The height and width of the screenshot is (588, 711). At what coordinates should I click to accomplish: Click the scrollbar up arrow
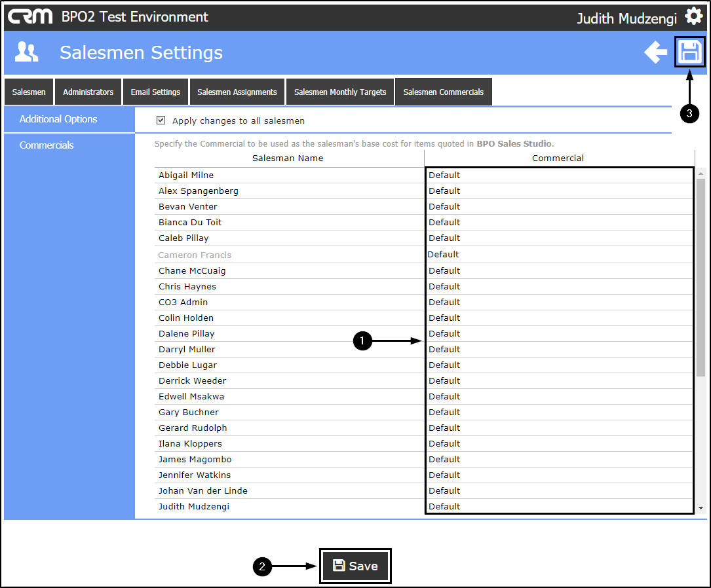pyautogui.click(x=701, y=174)
